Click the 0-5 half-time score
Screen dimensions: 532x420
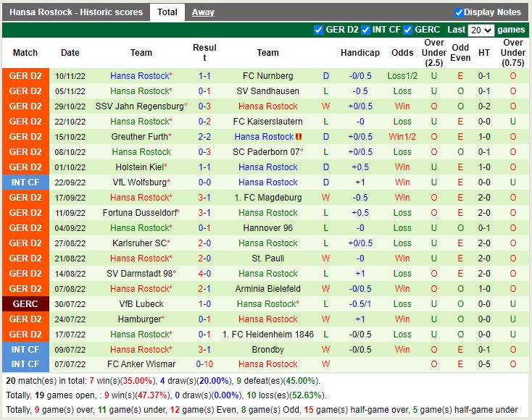click(x=484, y=364)
